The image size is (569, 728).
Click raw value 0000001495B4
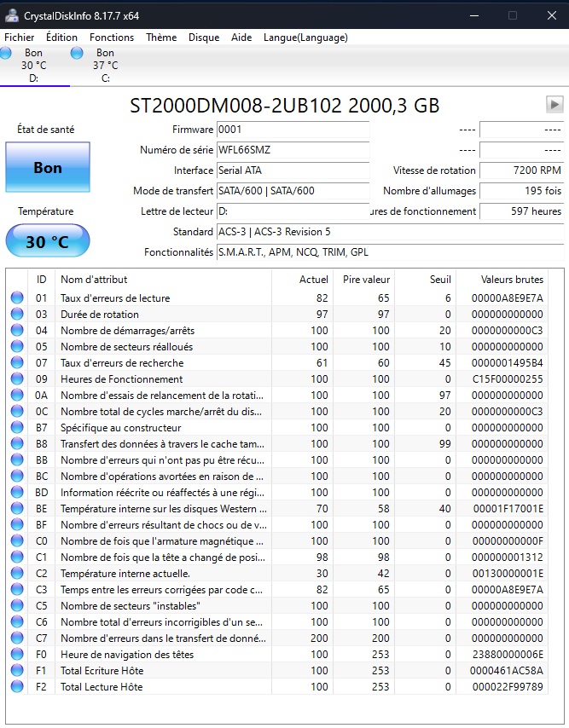click(x=508, y=362)
